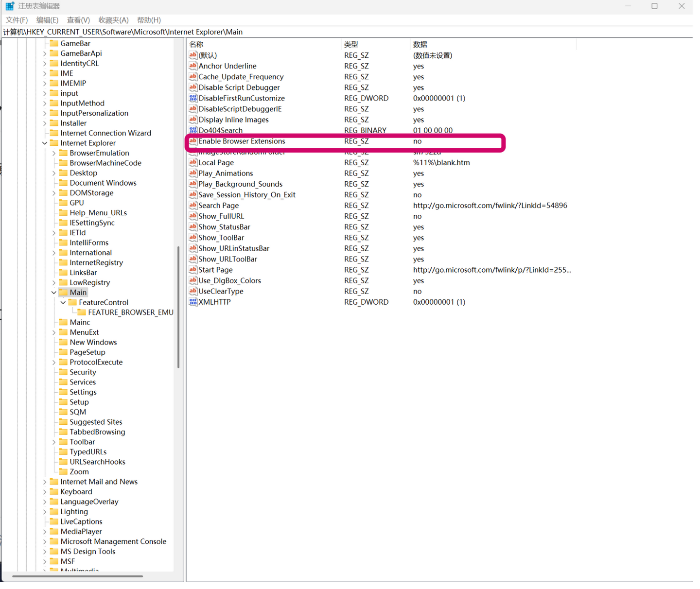The height and width of the screenshot is (589, 700).
Task: Open the 文件(F) menu
Action: click(17, 20)
